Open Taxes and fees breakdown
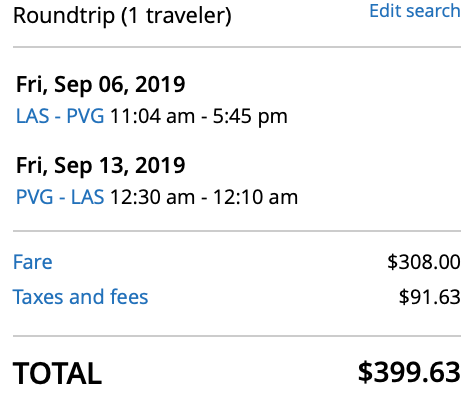Viewport: 476px width, 400px height. coord(80,297)
